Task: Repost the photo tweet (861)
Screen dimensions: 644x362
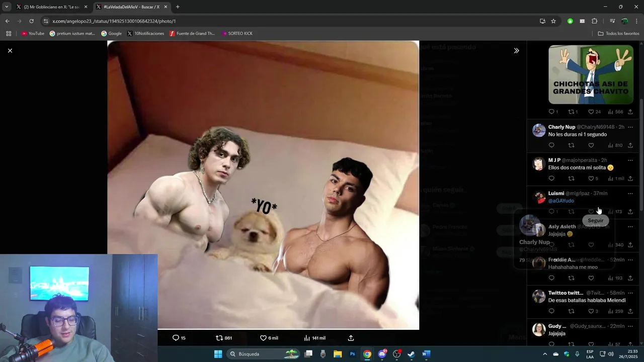Action: [x=224, y=338]
